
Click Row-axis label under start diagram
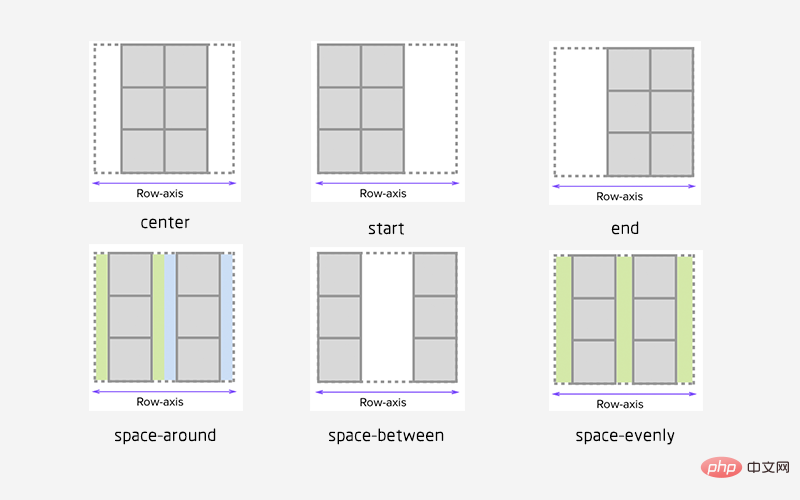coord(383,193)
